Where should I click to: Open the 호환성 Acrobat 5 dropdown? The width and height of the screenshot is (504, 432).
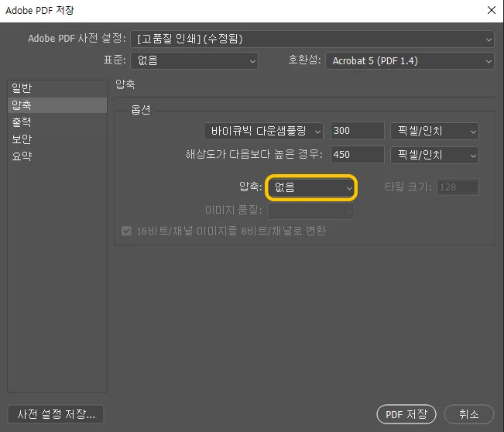(410, 60)
